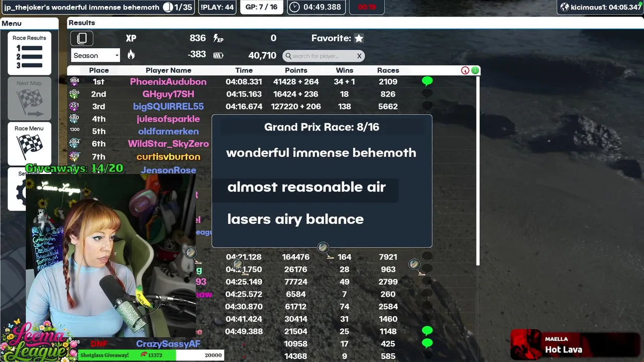
Task: Select player curtisvburton
Action: tap(168, 157)
